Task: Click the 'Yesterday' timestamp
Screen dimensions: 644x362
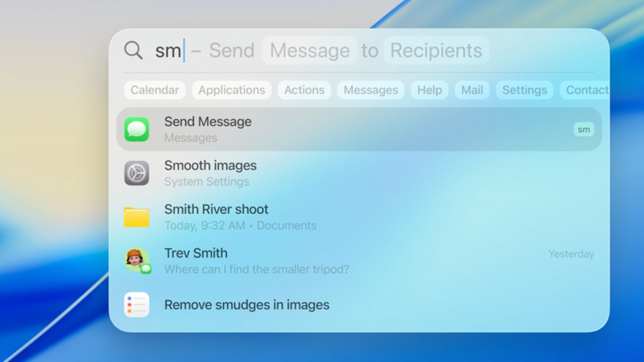Action: click(x=572, y=254)
